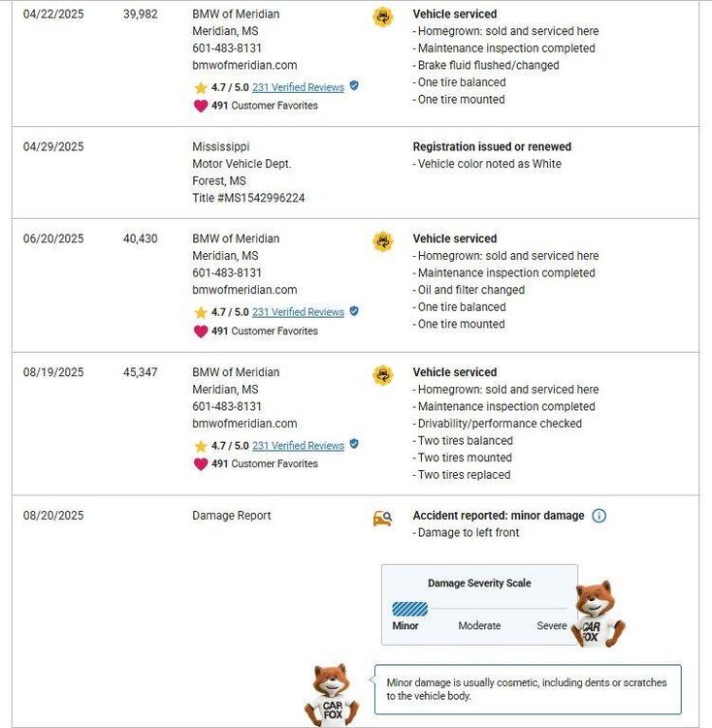Screen dimensions: 712x728
Task: Click service badge icon for 08/19/2025 entry
Action: point(383,375)
